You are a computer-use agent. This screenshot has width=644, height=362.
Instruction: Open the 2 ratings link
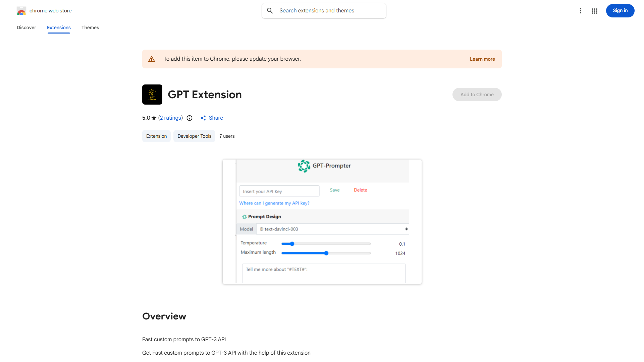(x=170, y=118)
